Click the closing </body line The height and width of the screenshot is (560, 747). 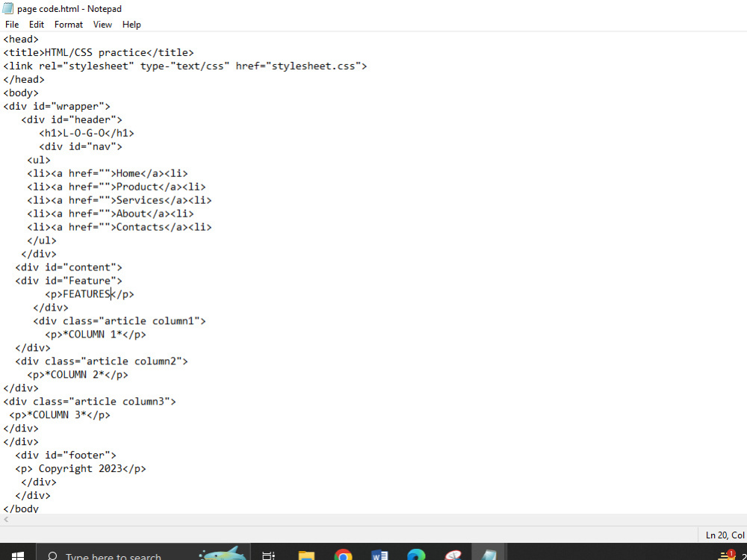tap(21, 508)
